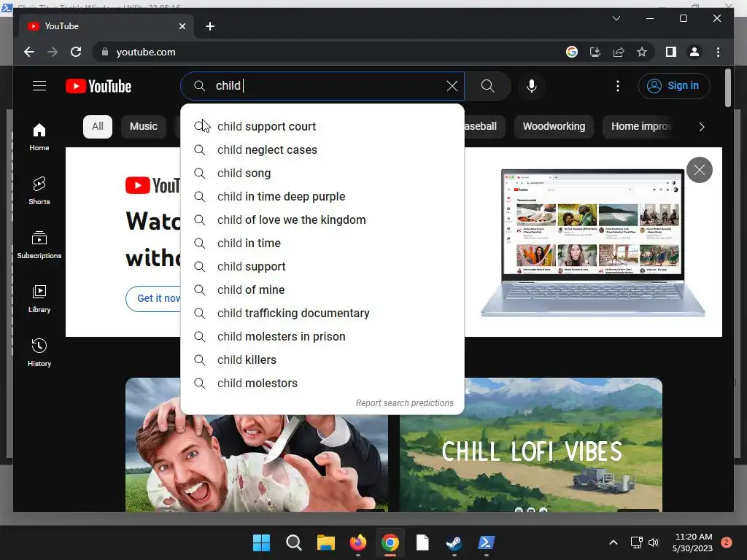Choose suggestion "child support"
Screen dimensions: 747x560
pos(322,266)
